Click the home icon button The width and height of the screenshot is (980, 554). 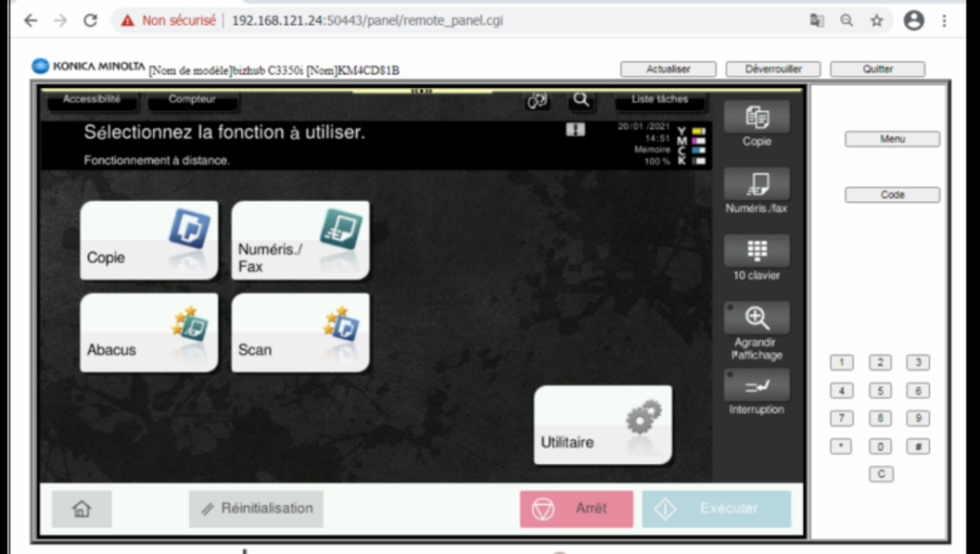pos(81,509)
